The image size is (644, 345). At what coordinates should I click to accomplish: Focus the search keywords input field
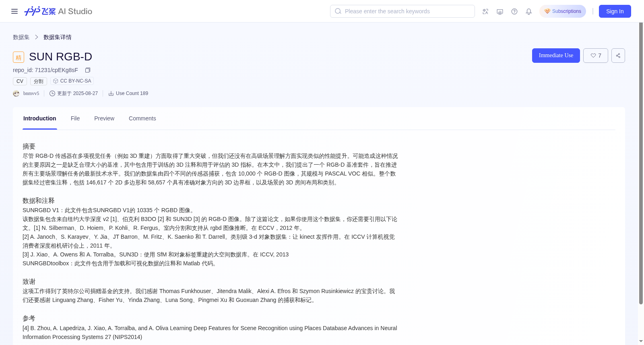pos(402,11)
